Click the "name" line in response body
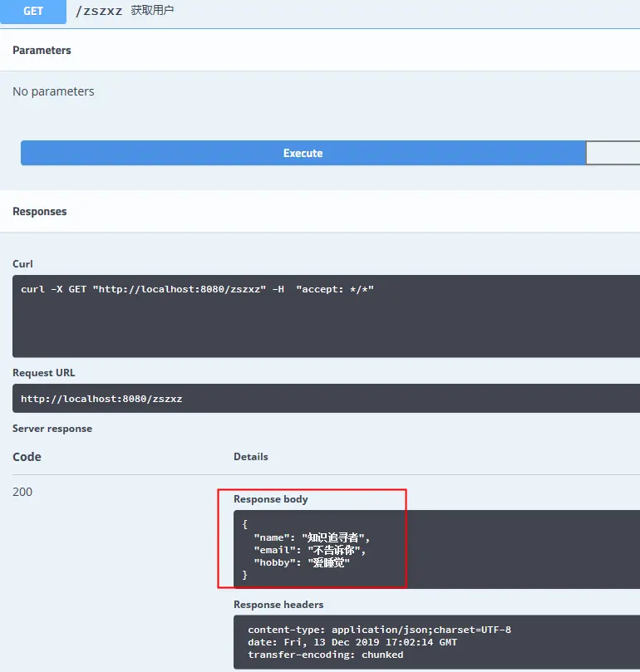The height and width of the screenshot is (672, 640). 312,537
